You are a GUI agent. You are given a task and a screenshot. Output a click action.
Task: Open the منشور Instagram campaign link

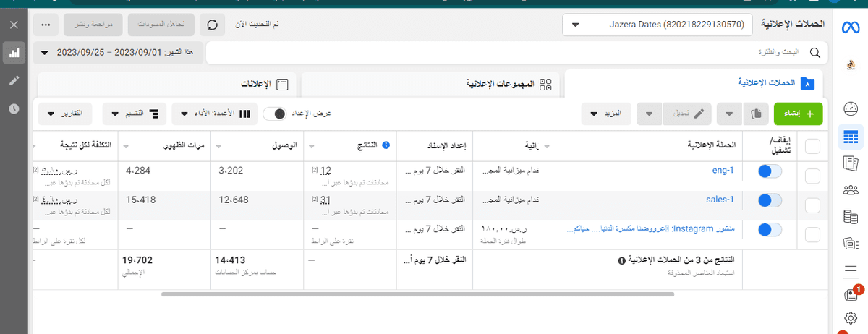pyautogui.click(x=650, y=228)
